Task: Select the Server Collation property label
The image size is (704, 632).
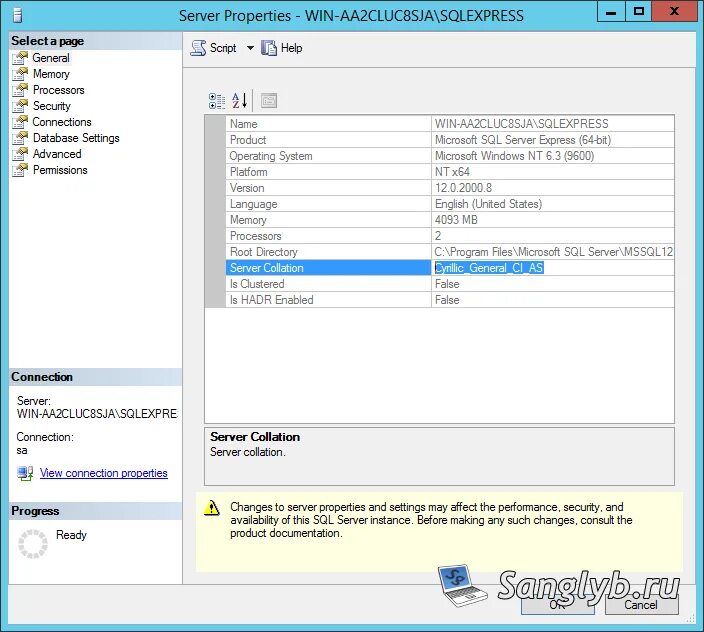Action: coord(267,268)
